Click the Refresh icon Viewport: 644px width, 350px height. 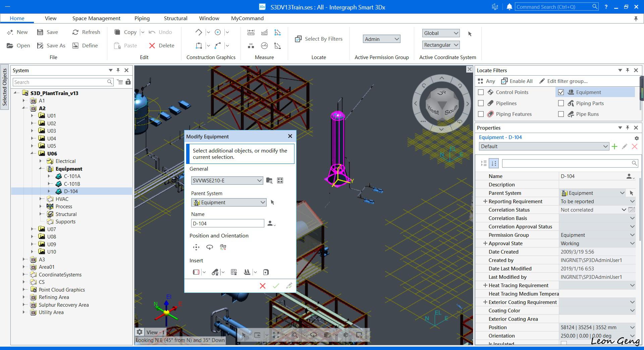(75, 32)
